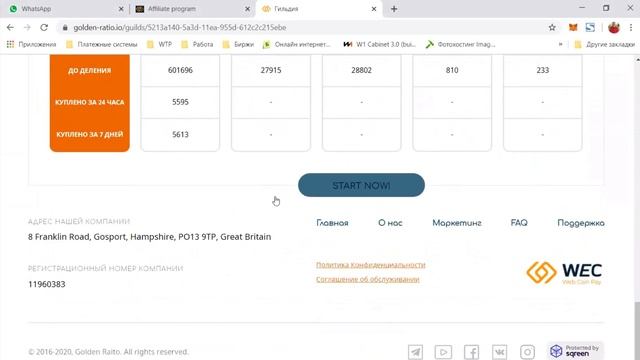Click the Golden Raito copyright text

coord(108,351)
